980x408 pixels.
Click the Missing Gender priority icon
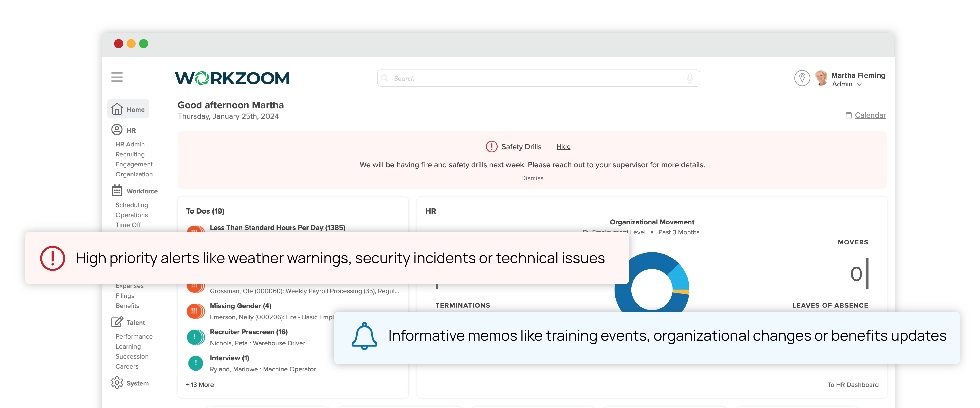pyautogui.click(x=196, y=311)
